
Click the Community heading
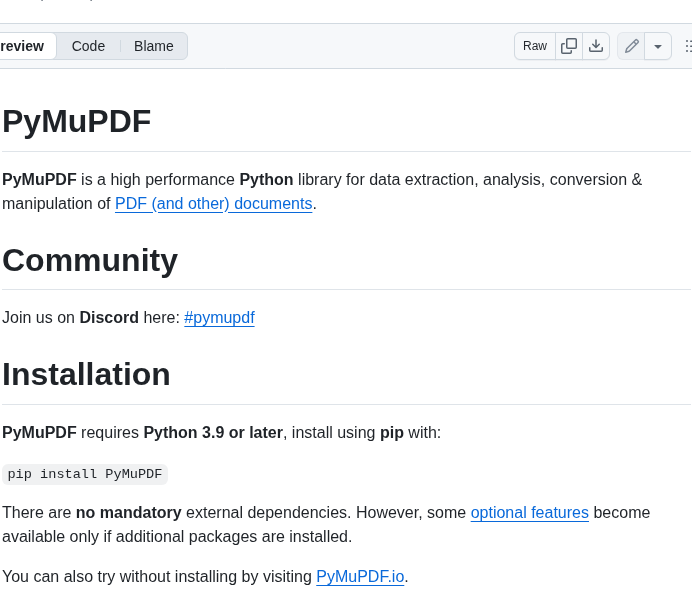[x=90, y=260]
